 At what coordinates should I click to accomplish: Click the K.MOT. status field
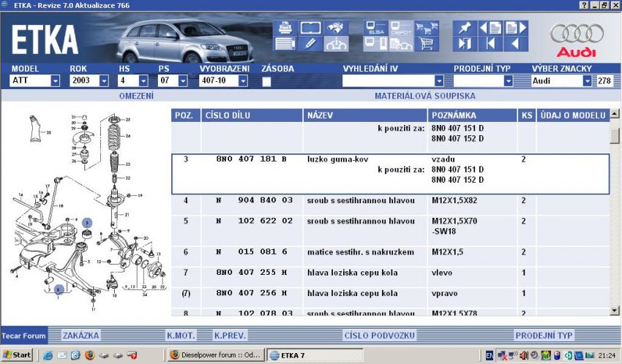click(181, 335)
